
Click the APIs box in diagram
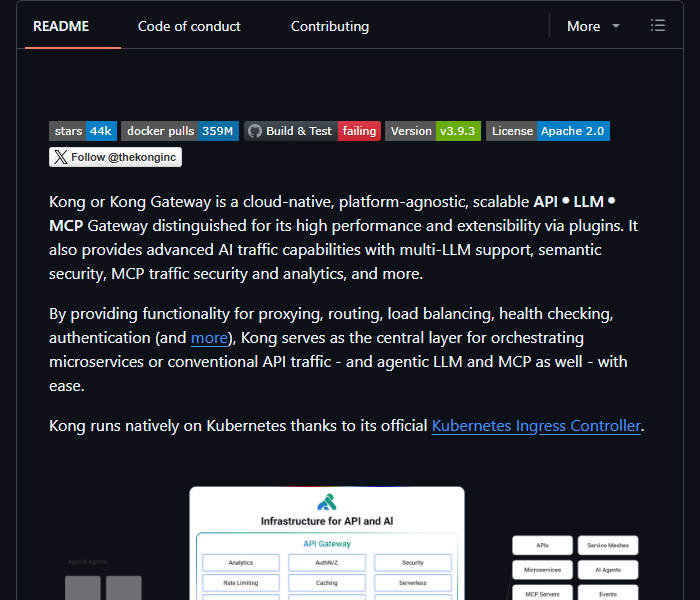542,545
